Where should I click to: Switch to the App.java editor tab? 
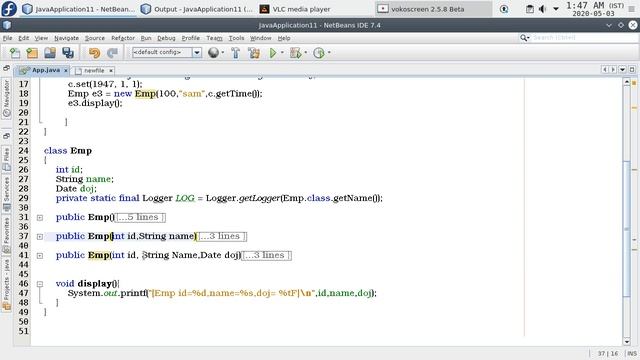click(42, 70)
